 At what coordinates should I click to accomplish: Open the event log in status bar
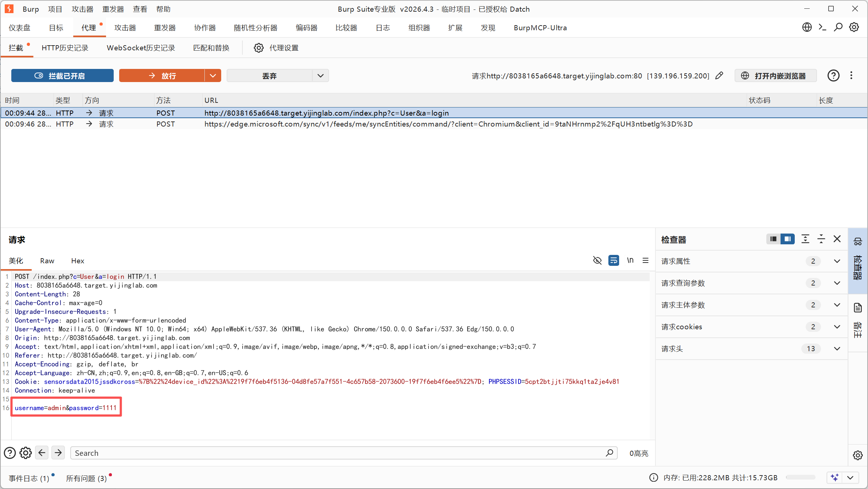click(29, 478)
